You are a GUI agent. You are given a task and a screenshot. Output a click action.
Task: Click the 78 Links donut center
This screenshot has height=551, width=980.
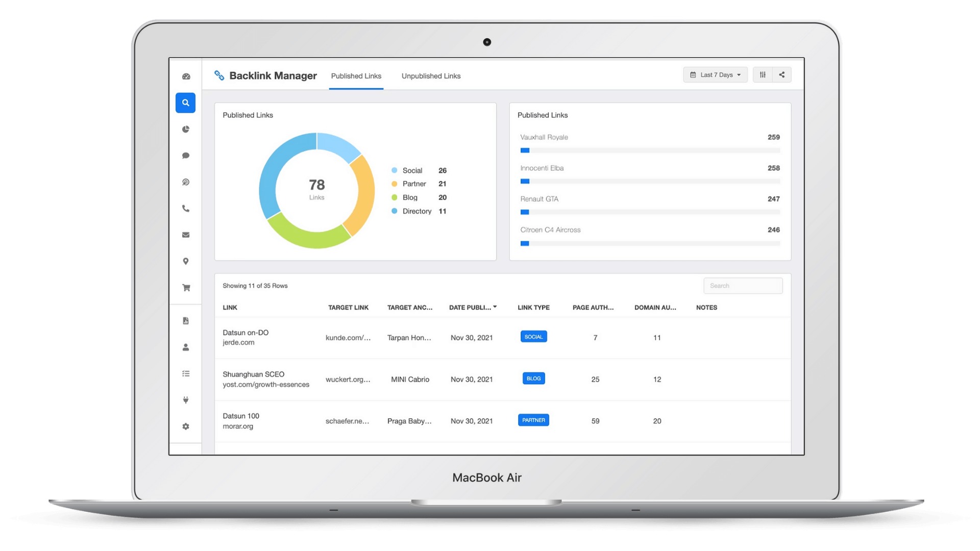click(317, 189)
